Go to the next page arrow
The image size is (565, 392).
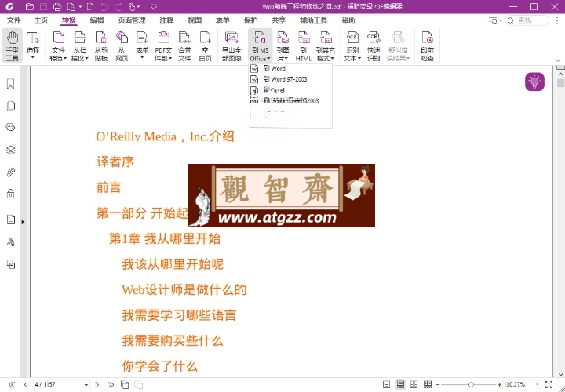[97, 385]
